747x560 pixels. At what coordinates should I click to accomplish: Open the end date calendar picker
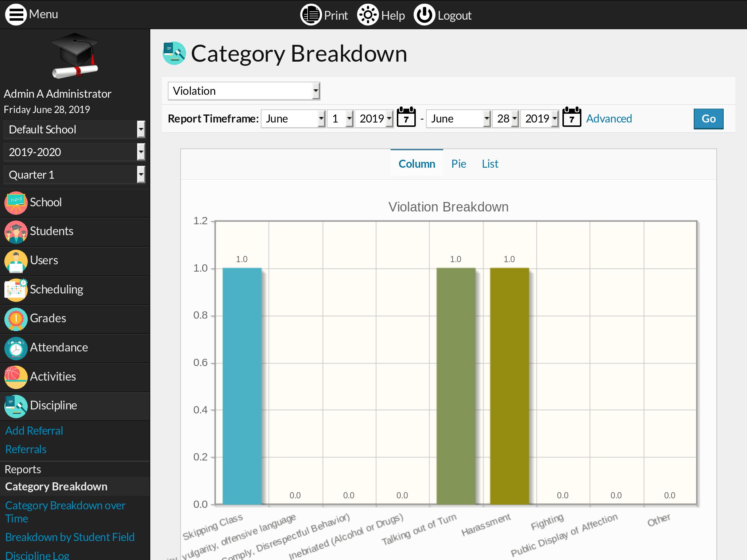coord(572,118)
